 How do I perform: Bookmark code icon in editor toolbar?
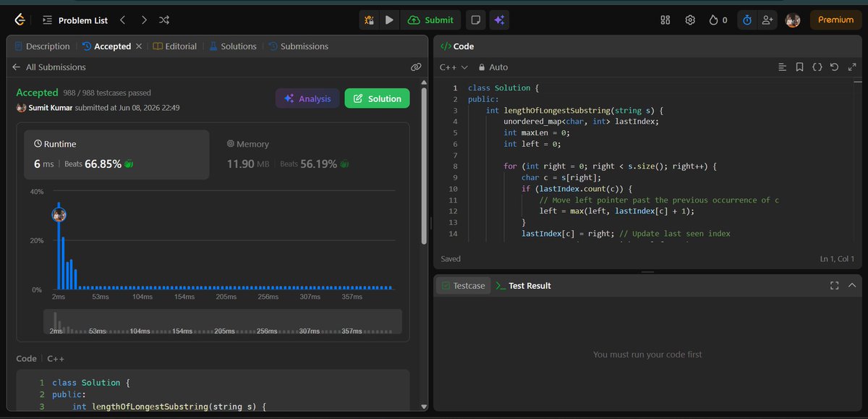point(799,67)
